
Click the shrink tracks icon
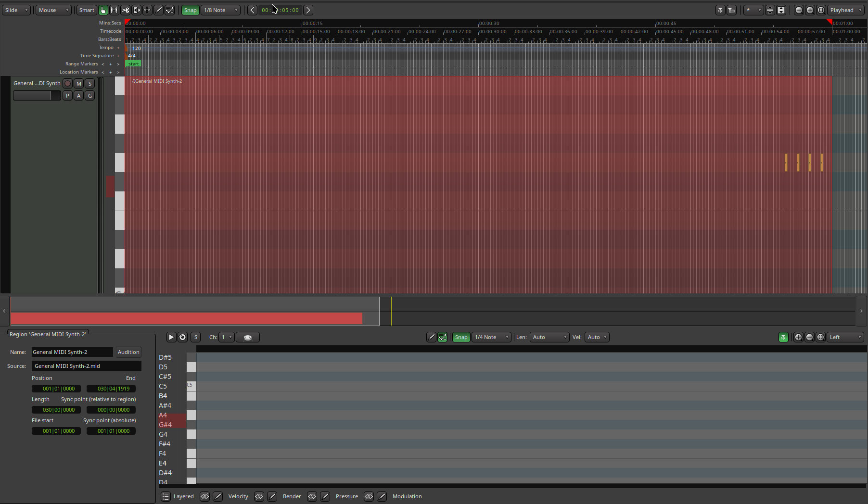[770, 10]
